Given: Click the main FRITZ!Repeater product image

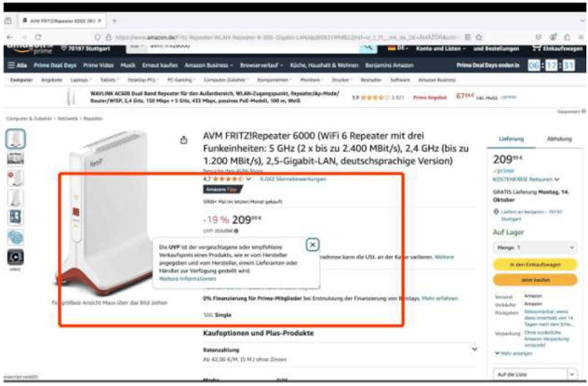Looking at the screenshot, I should pyautogui.click(x=107, y=212).
